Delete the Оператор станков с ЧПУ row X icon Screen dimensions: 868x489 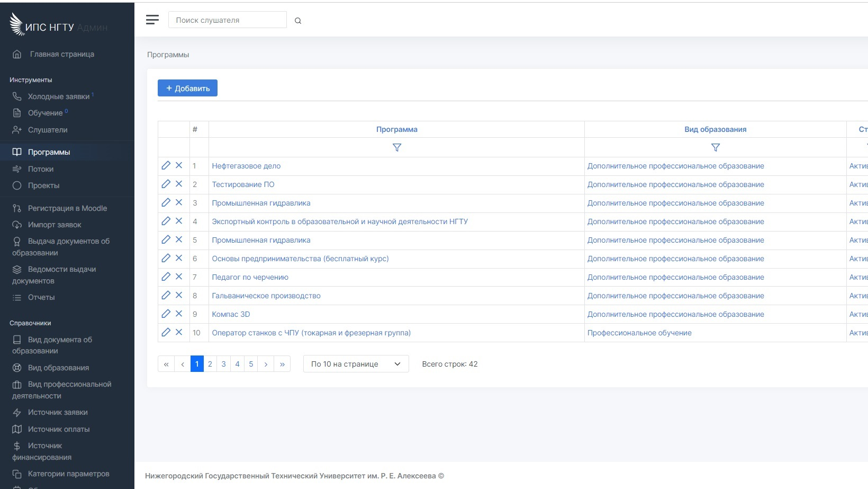point(179,332)
